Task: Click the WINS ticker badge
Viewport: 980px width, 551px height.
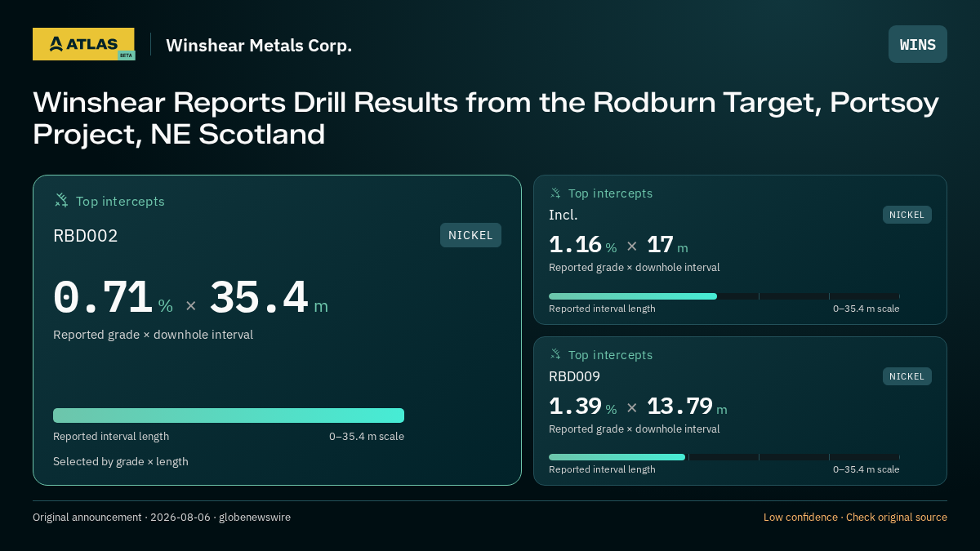Action: [918, 44]
